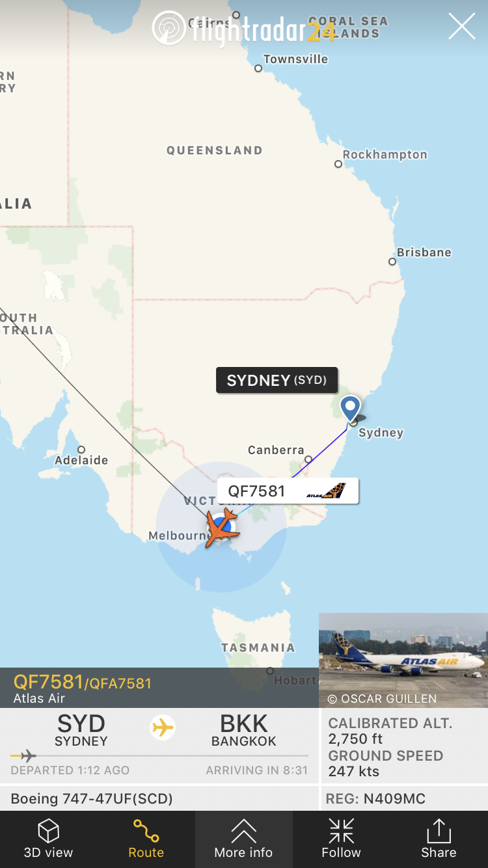The image size is (488, 868).
Task: Select the SYD Sydney departure airport
Action: [x=81, y=731]
